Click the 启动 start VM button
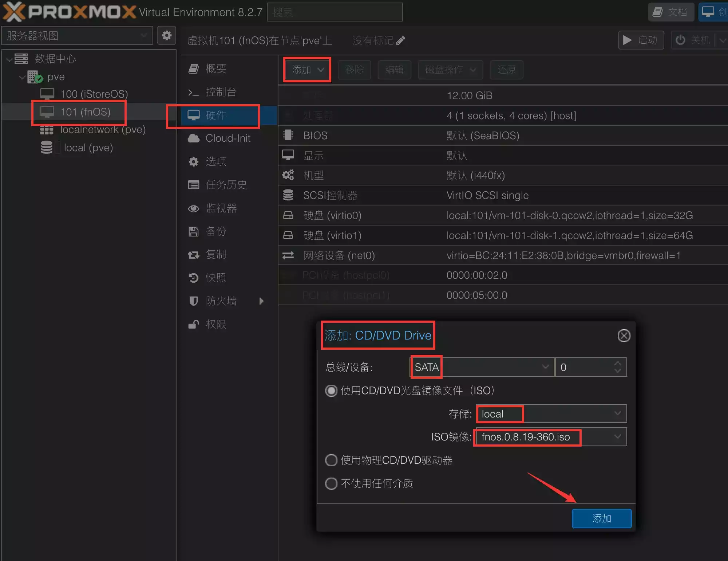This screenshot has width=728, height=561. (x=641, y=40)
